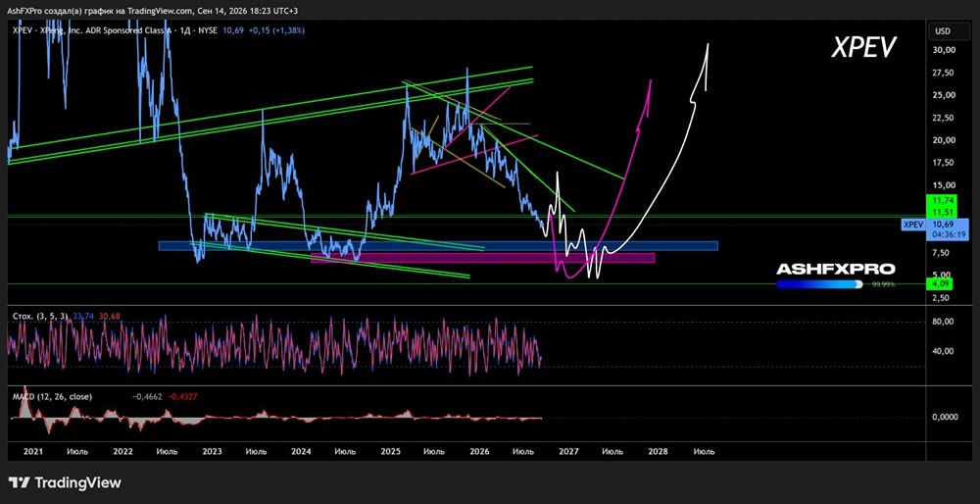Click the 2024 time axis label
980x504 pixels.
(x=301, y=451)
